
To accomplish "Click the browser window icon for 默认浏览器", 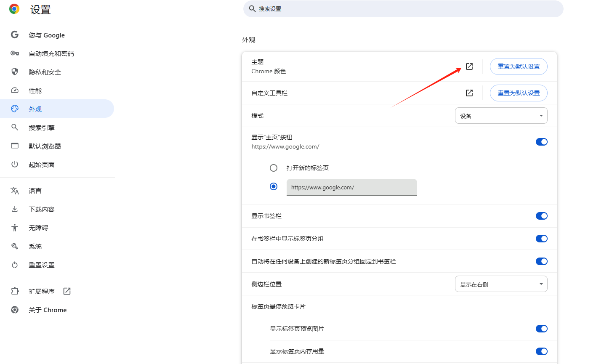I will point(15,146).
